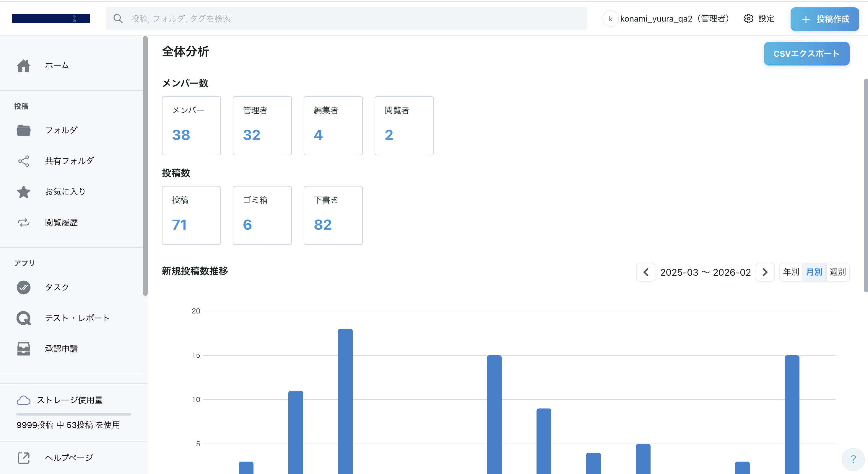
Task: Click the 投稿作成 button
Action: click(825, 19)
